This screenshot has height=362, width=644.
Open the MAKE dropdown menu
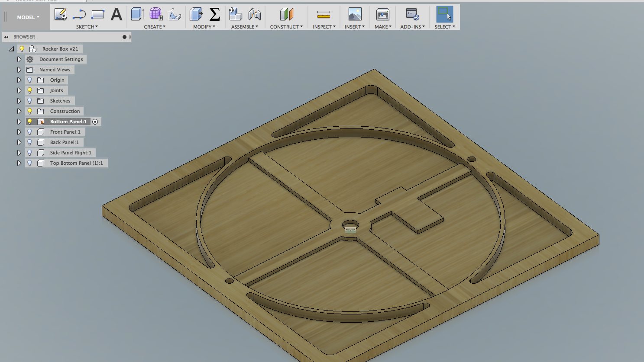pyautogui.click(x=383, y=27)
